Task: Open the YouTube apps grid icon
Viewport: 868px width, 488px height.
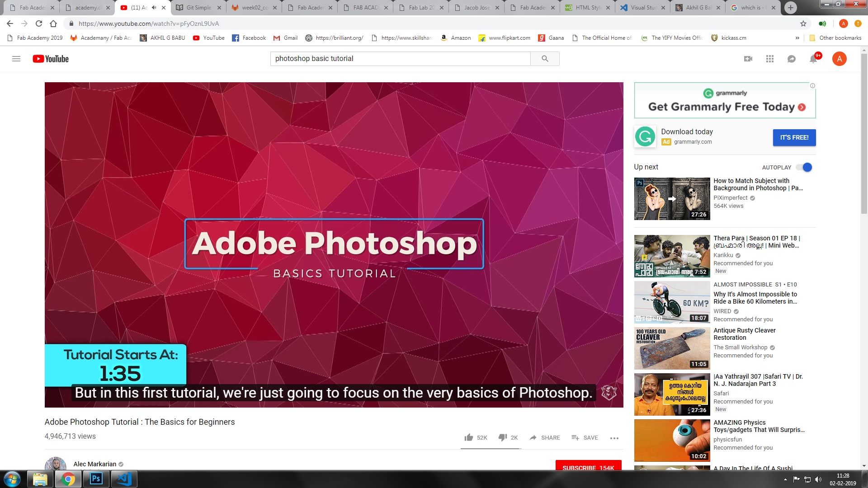Action: [x=769, y=59]
